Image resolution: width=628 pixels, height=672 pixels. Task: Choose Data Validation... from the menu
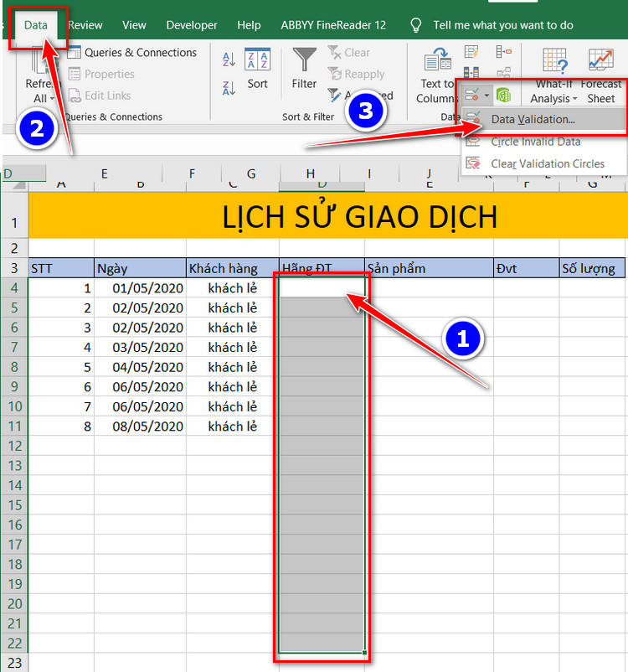point(543,119)
